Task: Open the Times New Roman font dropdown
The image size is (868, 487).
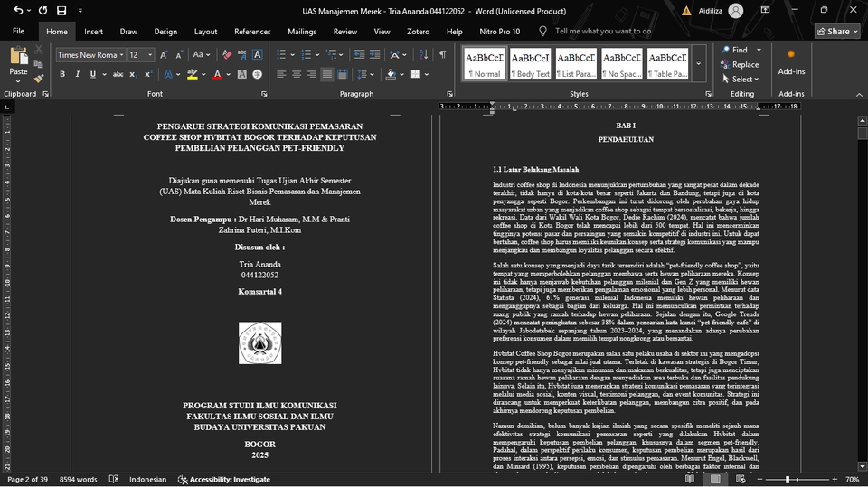Action: click(x=90, y=55)
